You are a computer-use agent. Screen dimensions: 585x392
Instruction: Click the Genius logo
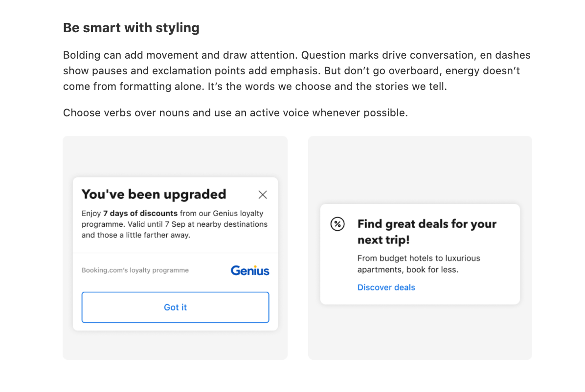(x=250, y=270)
